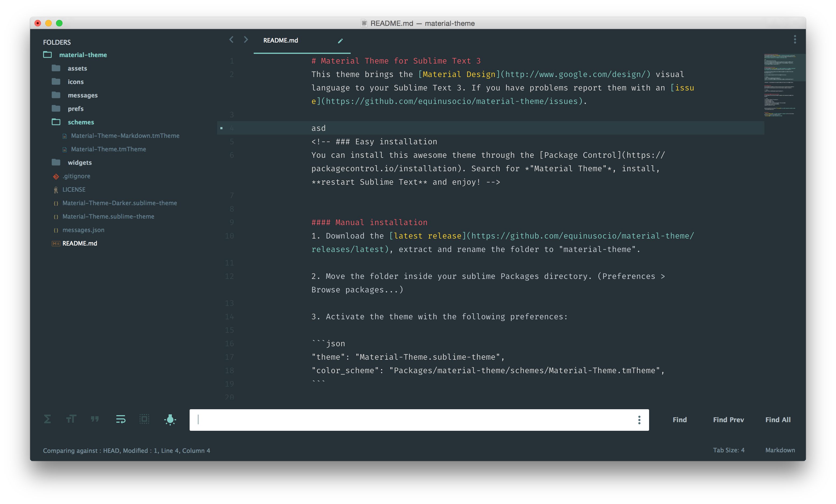Image resolution: width=836 pixels, height=504 pixels.
Task: Open search history via three-dot menu
Action: [639, 420]
